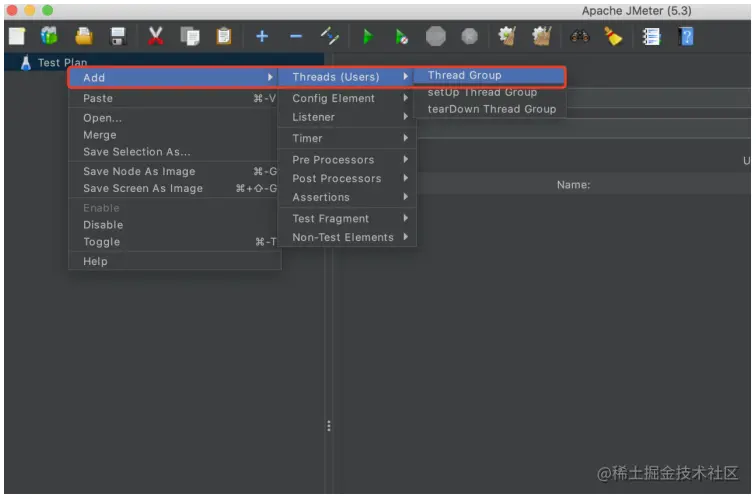Expand the Listener submenu
This screenshot has width=756, height=499.
(347, 117)
